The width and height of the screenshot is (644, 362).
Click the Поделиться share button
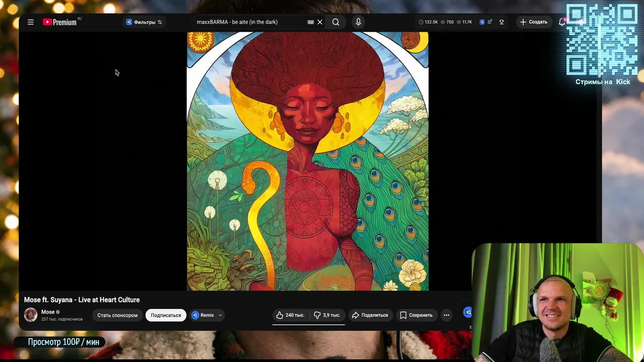click(370, 315)
